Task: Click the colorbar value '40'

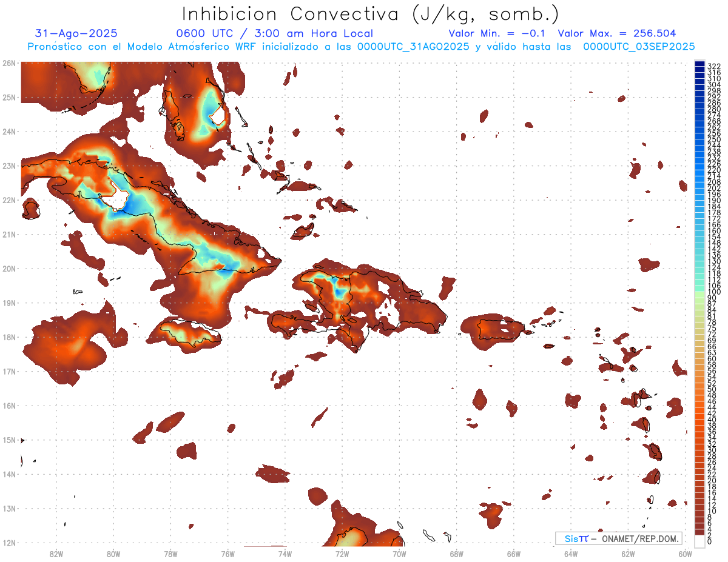Action: click(x=712, y=420)
